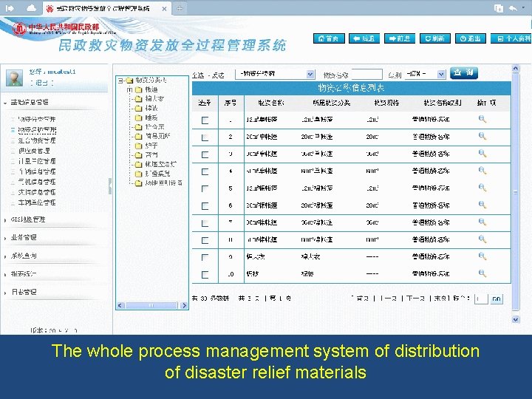Viewport: 532px width, 399px height.
Task: Click the 个人资料 profile button in header
Action: tap(511, 38)
